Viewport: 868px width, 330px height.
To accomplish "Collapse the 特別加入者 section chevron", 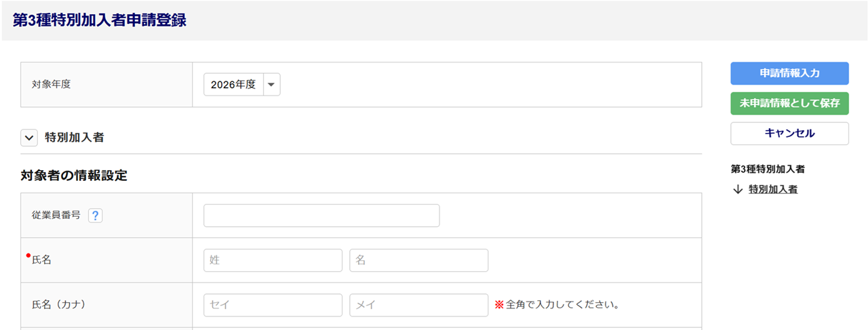I will (29, 138).
